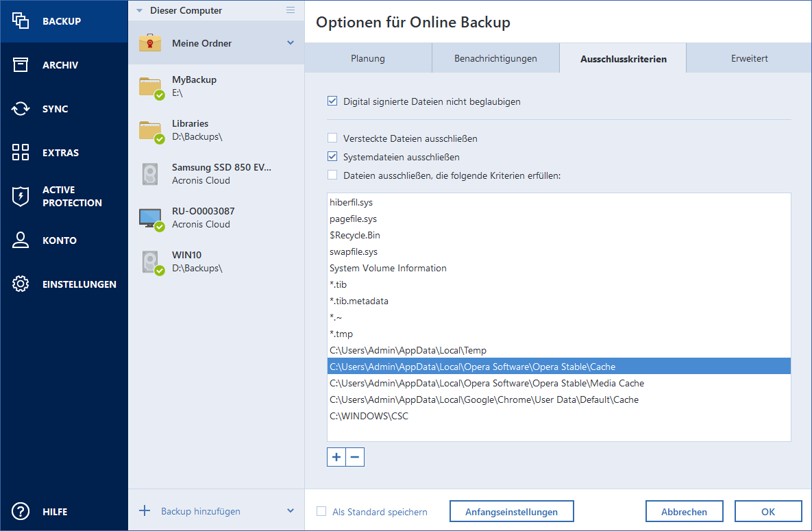The image size is (812, 531).
Task: Uncheck 'Digital signierte Dateien nicht beglaubigen'
Action: click(332, 101)
